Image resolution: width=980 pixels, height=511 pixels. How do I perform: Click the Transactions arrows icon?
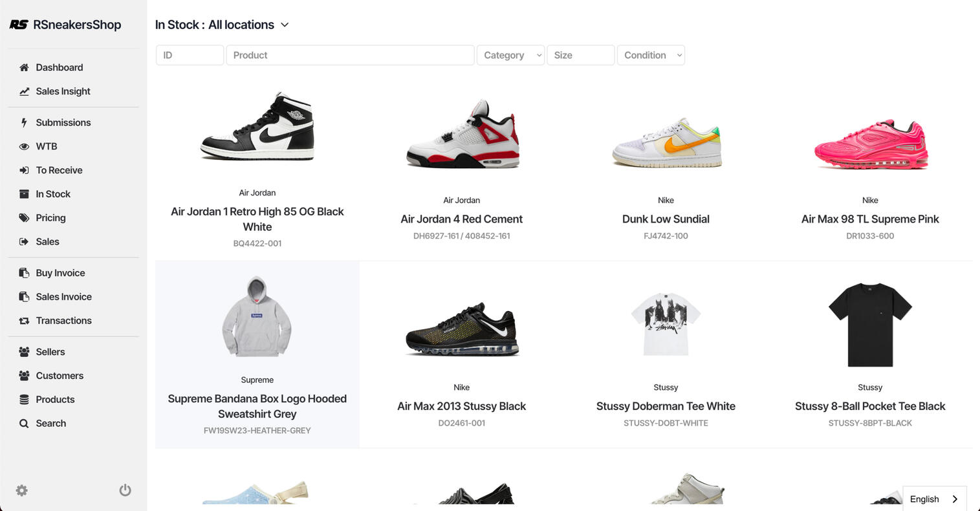point(24,321)
